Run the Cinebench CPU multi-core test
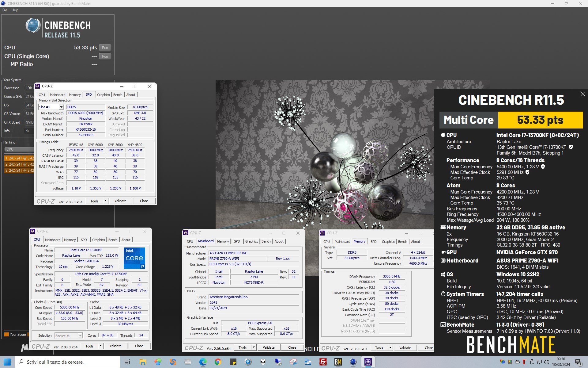 pos(105,48)
